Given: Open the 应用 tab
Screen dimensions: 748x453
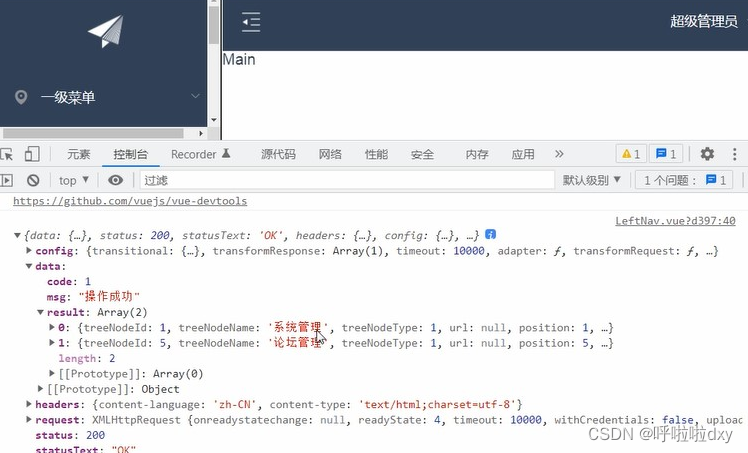Looking at the screenshot, I should (523, 154).
